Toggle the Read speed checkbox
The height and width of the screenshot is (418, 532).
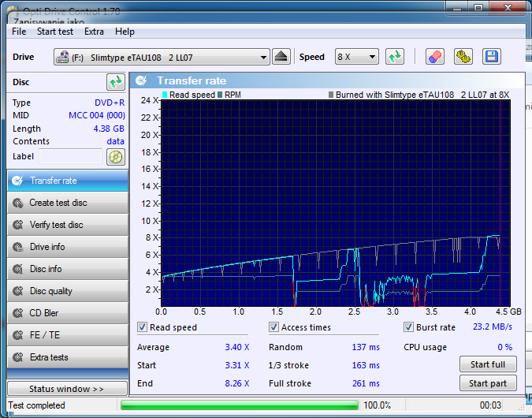click(142, 327)
